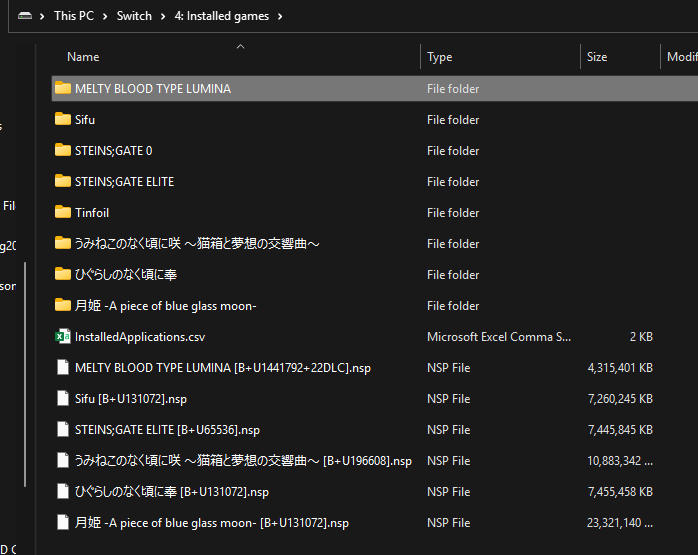Select InstalledApplications.csv file name
This screenshot has height=555, width=698.
[140, 337]
